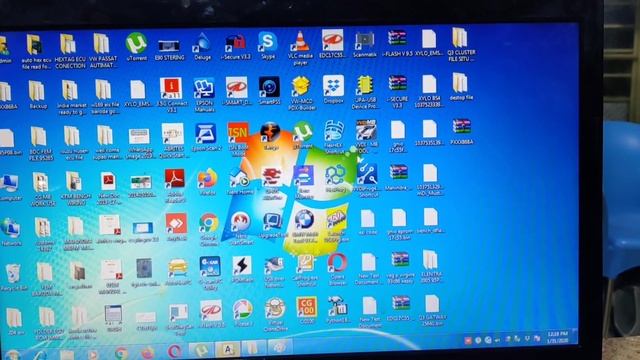The image size is (640, 360).
Task: Click the Chrome icon on the taskbar
Action: click(121, 353)
